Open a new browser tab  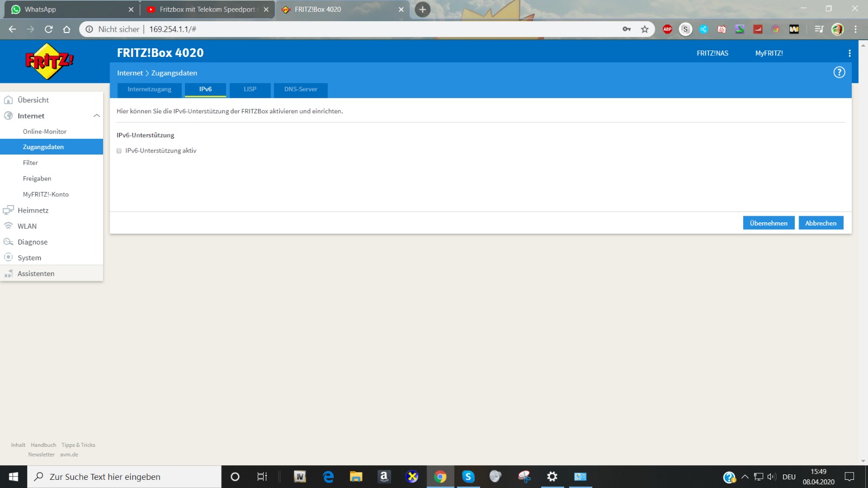[x=423, y=9]
